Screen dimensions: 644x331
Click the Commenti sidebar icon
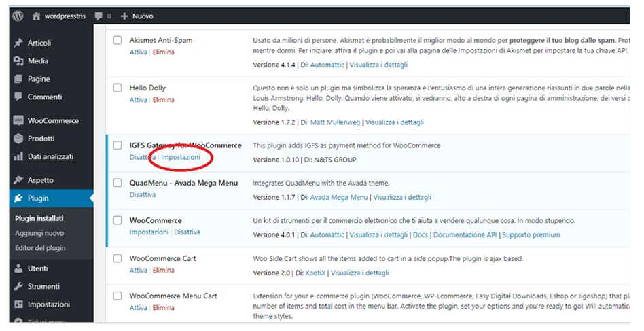pyautogui.click(x=18, y=97)
